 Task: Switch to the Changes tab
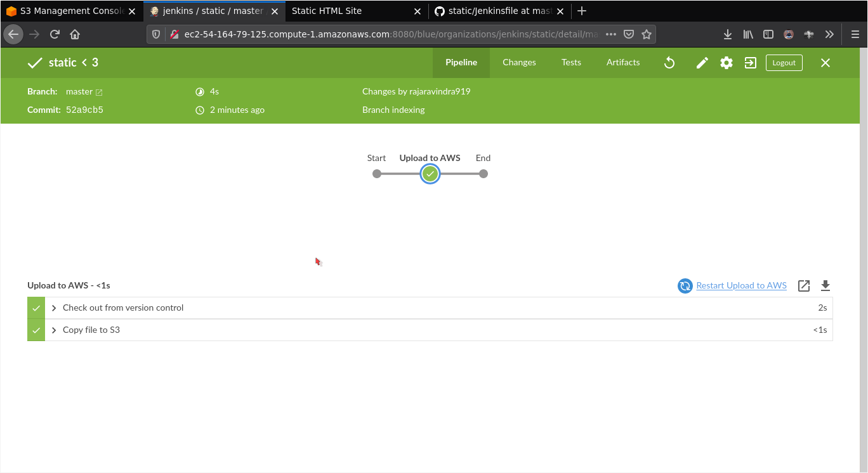(x=519, y=62)
